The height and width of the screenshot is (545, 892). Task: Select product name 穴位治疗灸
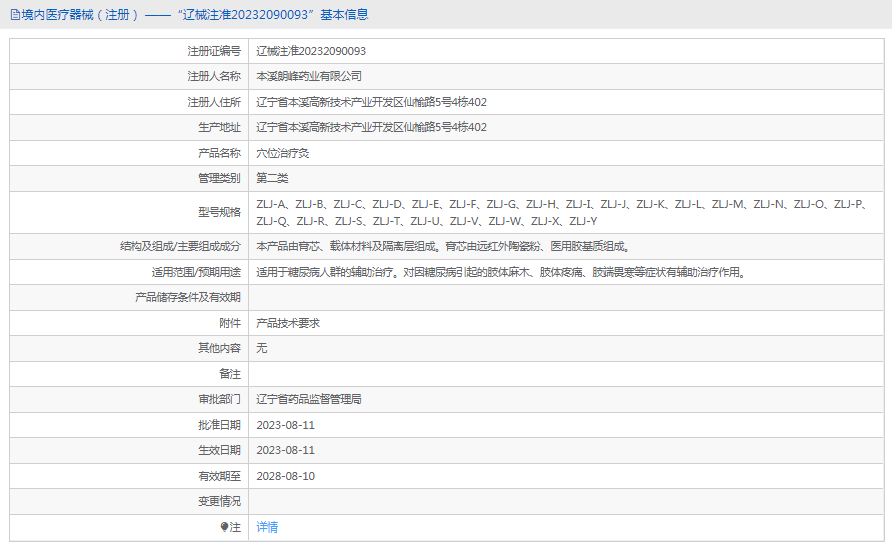(x=283, y=153)
